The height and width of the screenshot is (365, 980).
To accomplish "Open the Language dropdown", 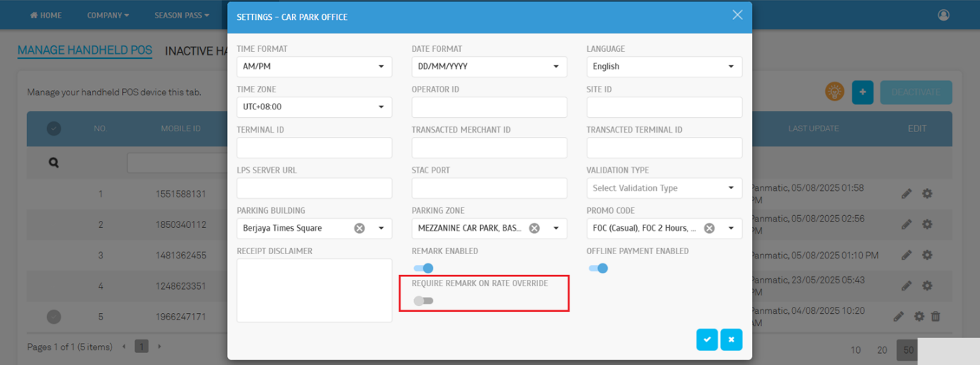I will pyautogui.click(x=664, y=67).
